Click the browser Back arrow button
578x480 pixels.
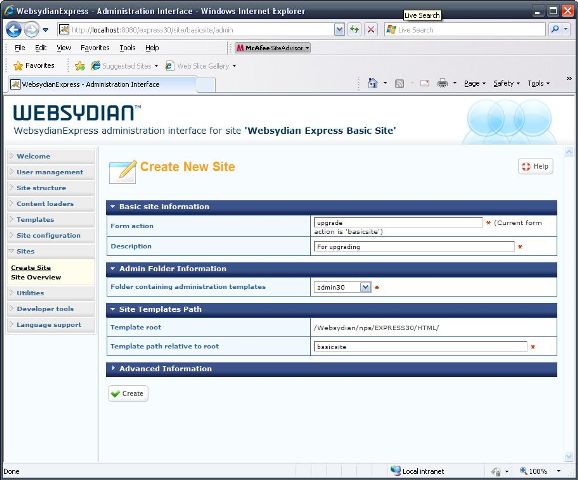coord(14,29)
